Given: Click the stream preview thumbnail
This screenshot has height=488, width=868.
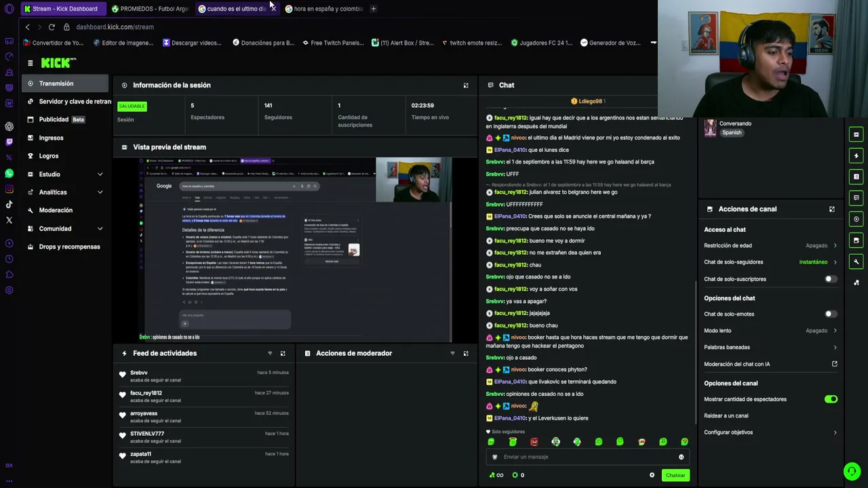Looking at the screenshot, I should (x=296, y=250).
